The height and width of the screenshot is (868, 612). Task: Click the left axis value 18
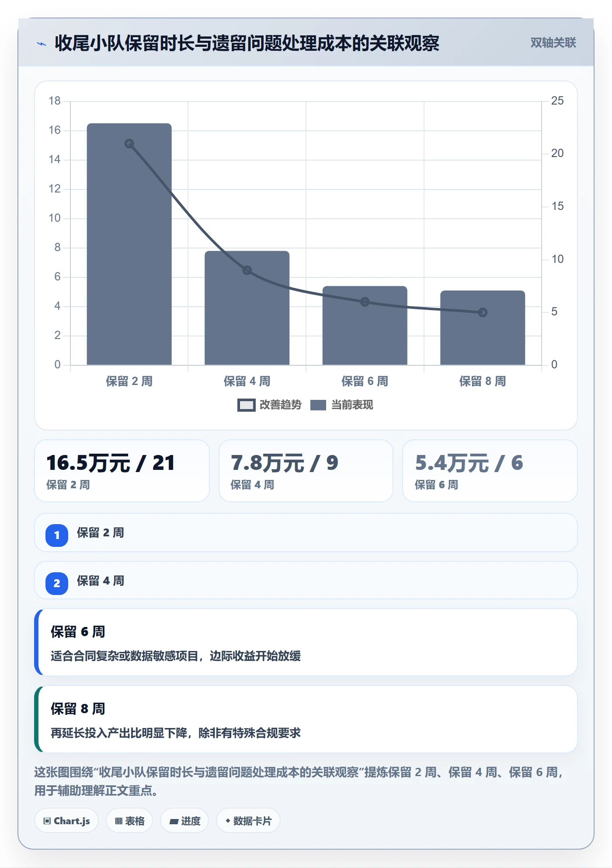pyautogui.click(x=55, y=101)
